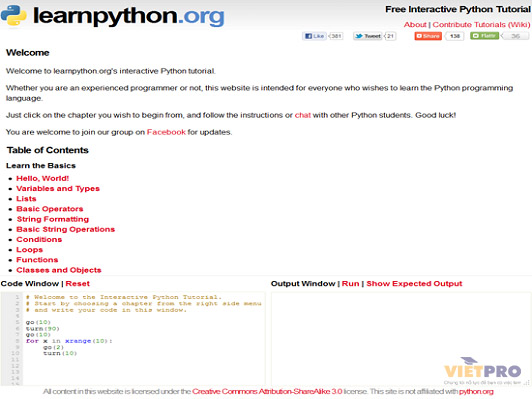Open the Hello, World! chapter
Screen dimensions: 532x399
(x=43, y=178)
